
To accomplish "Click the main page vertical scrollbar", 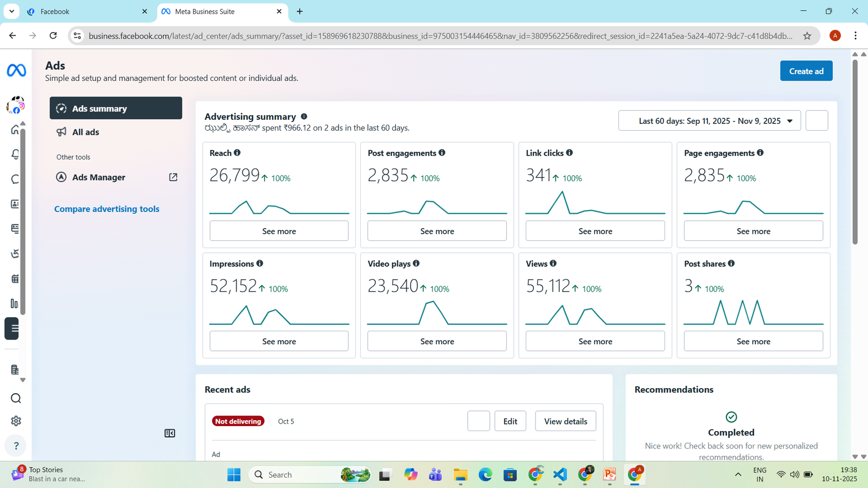I will pos(855,152).
